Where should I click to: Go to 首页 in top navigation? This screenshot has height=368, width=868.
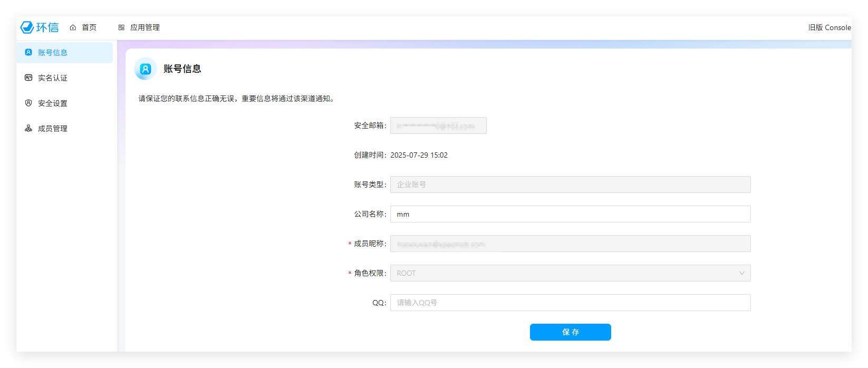coord(89,27)
